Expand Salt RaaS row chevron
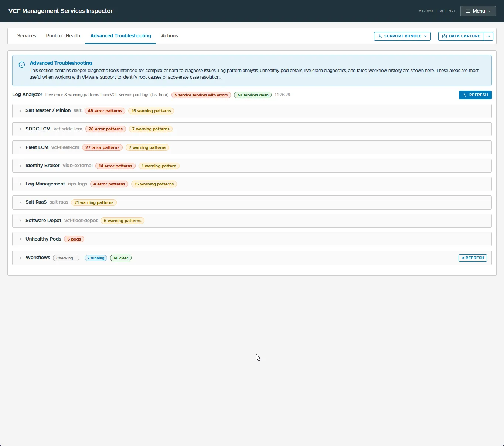This screenshot has height=446, width=504. 20,202
